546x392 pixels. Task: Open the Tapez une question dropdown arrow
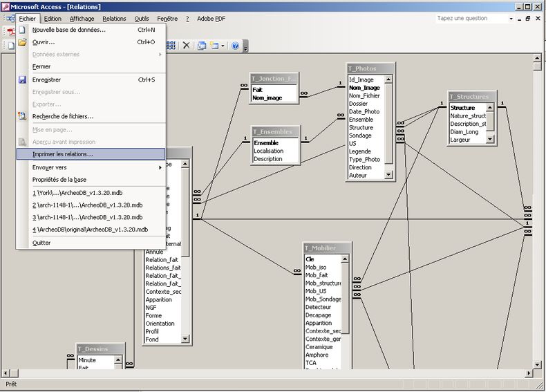click(511, 19)
